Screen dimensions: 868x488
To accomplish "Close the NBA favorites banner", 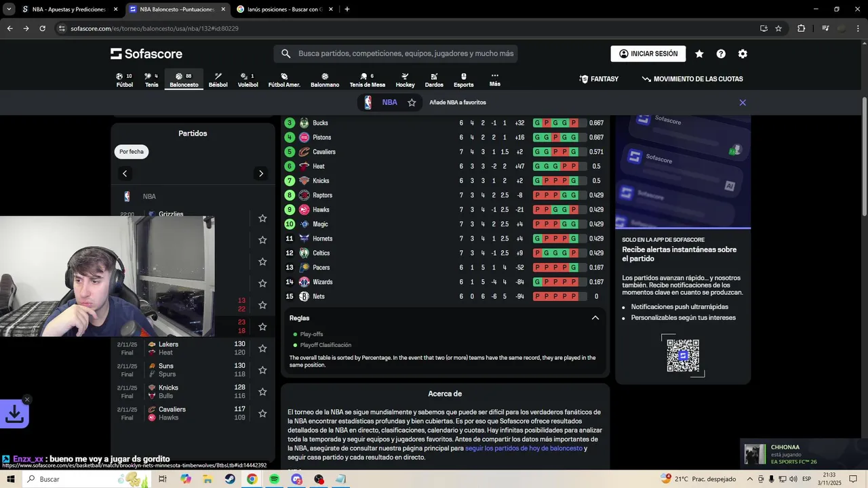I will coord(743,102).
